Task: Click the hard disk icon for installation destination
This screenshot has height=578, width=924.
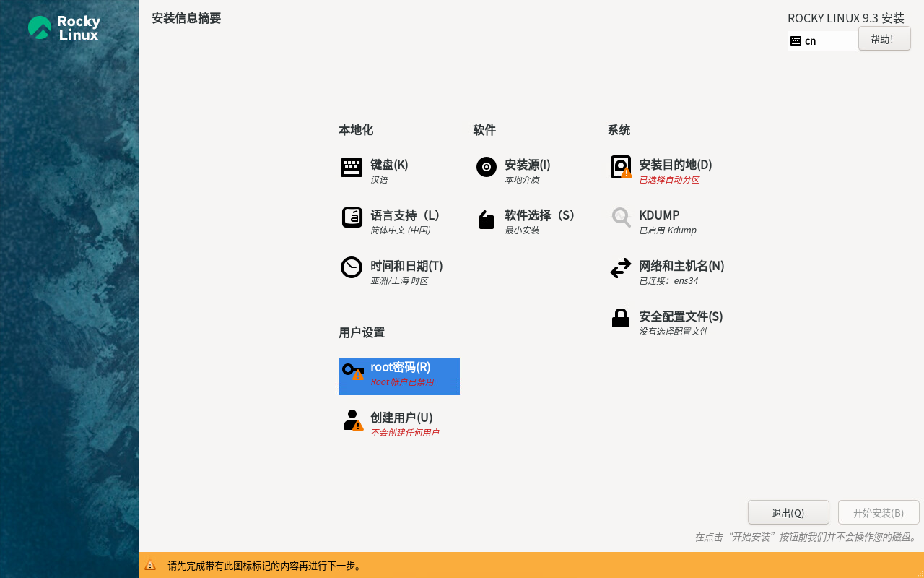Action: pyautogui.click(x=621, y=167)
